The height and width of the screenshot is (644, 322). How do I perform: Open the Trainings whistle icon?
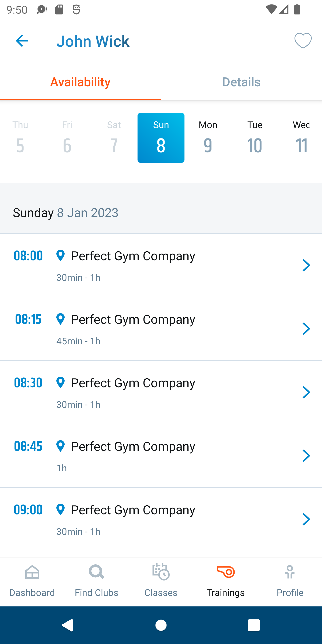pyautogui.click(x=225, y=572)
